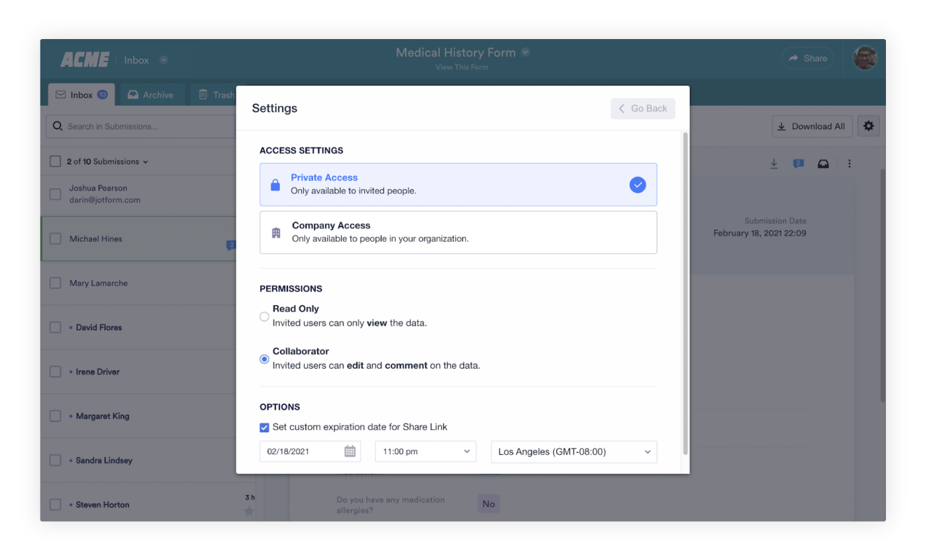Toggle Set custom expiration date checkbox
927x560 pixels.
coord(264,428)
